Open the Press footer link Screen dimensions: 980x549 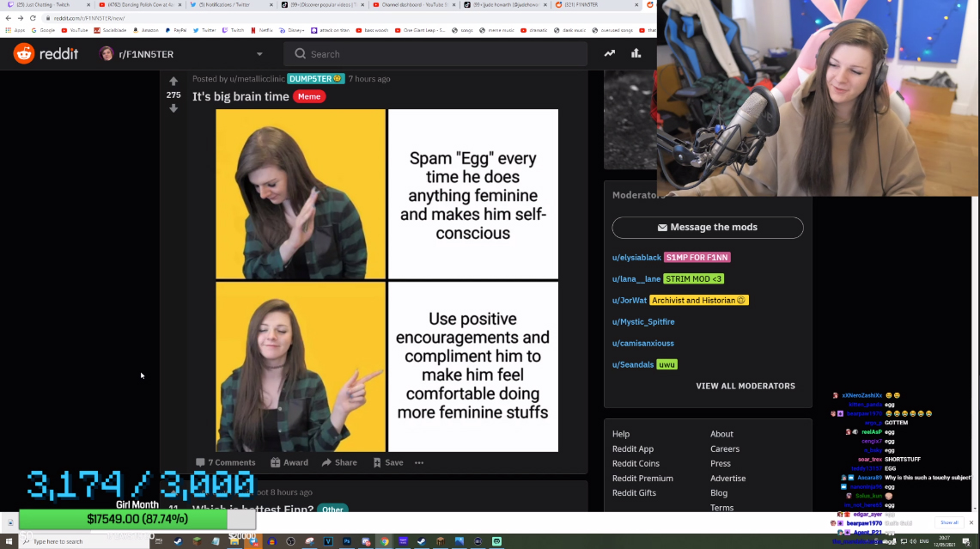pos(720,463)
